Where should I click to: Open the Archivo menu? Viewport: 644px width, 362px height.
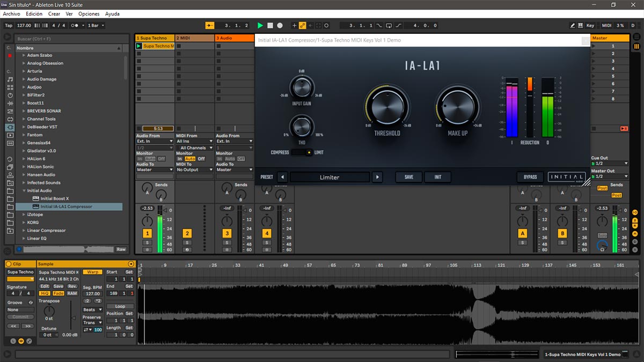[x=11, y=14]
